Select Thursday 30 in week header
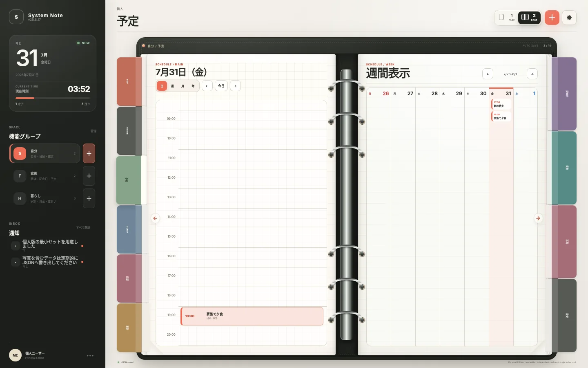 477,94
